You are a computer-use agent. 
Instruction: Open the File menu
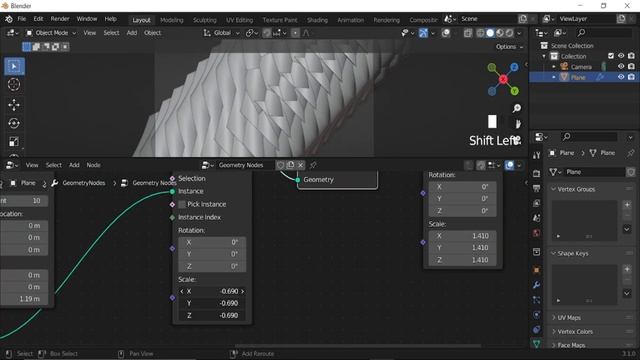coord(22,19)
